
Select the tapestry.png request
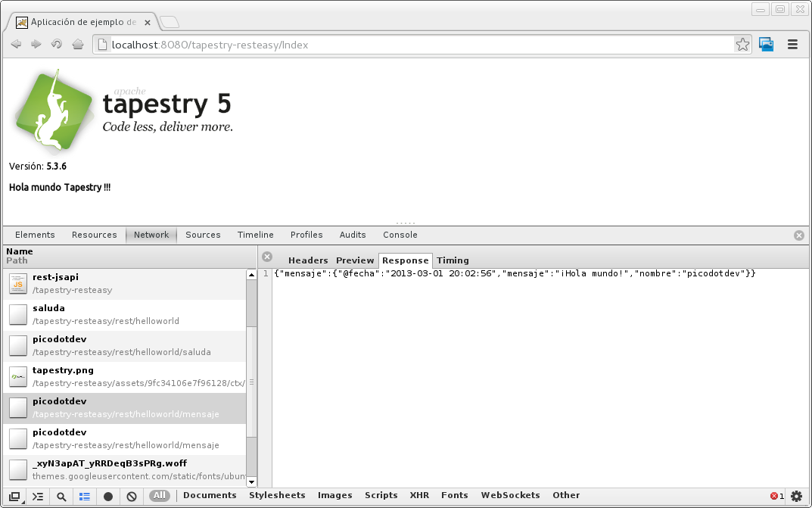point(114,376)
